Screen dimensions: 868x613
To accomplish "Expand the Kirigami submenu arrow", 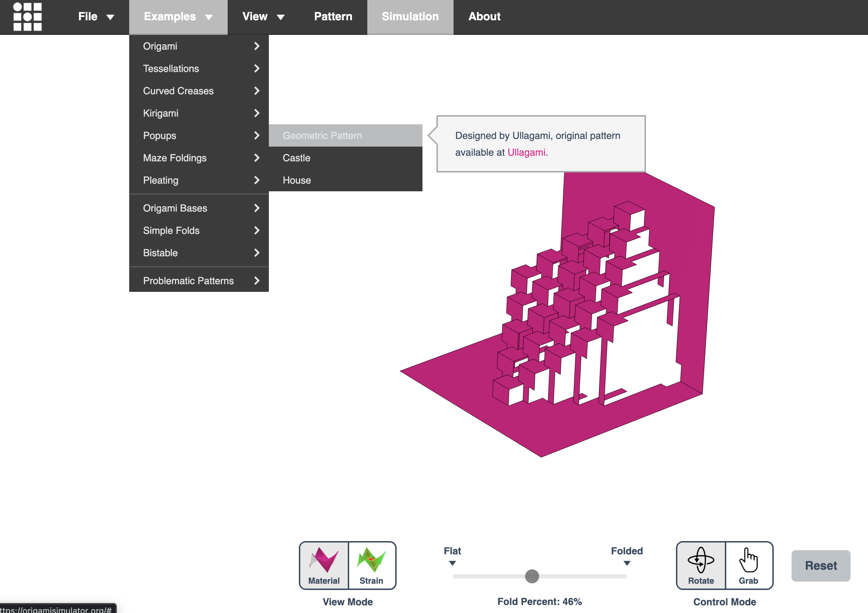I will pyautogui.click(x=257, y=113).
